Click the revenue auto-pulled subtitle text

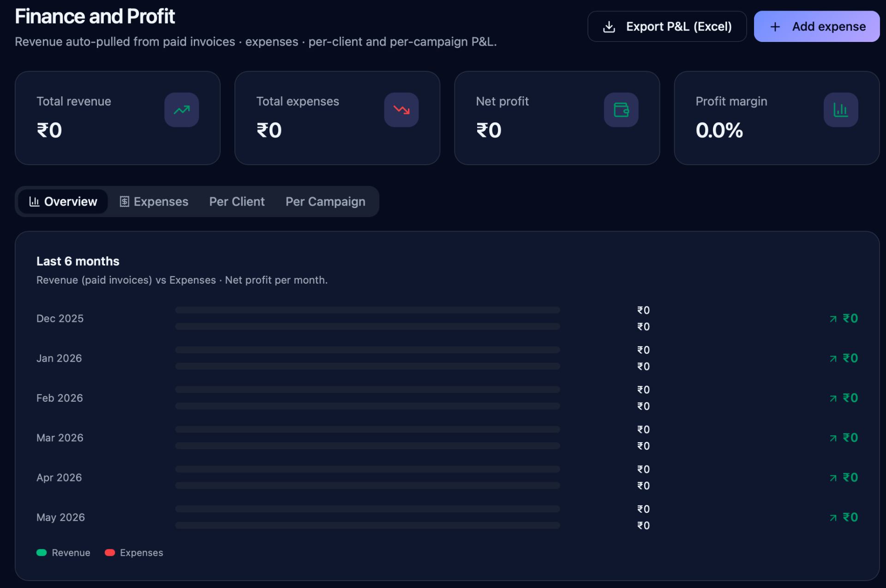pos(256,42)
